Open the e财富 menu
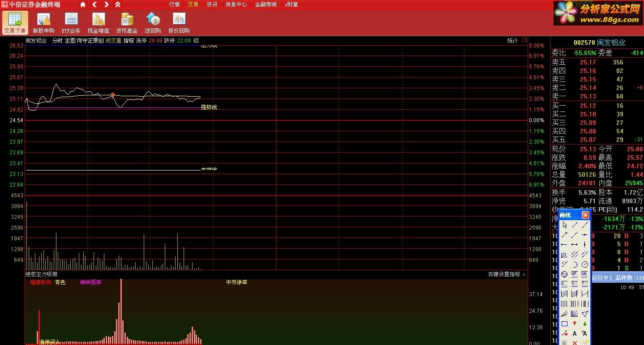The width and height of the screenshot is (644, 345). [292, 4]
